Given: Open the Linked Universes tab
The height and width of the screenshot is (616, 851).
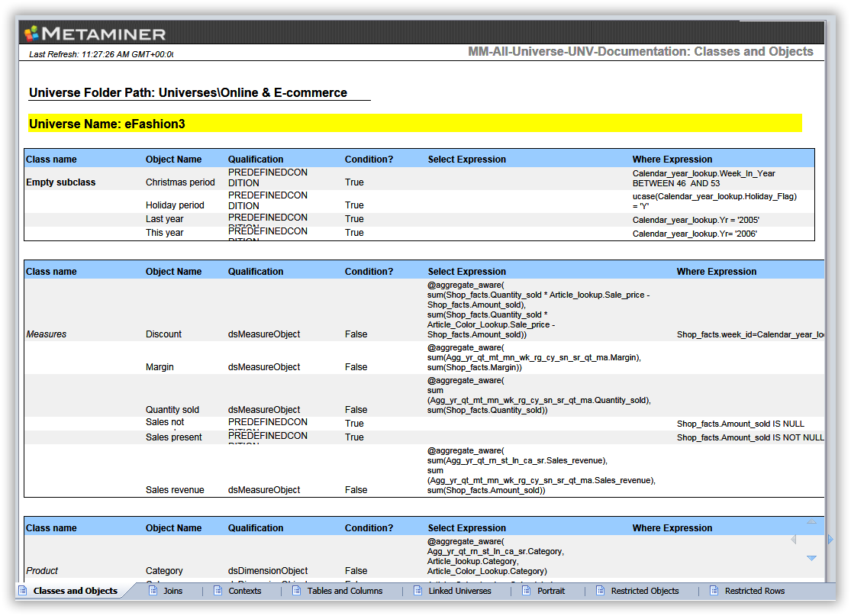Looking at the screenshot, I should pos(459,591).
